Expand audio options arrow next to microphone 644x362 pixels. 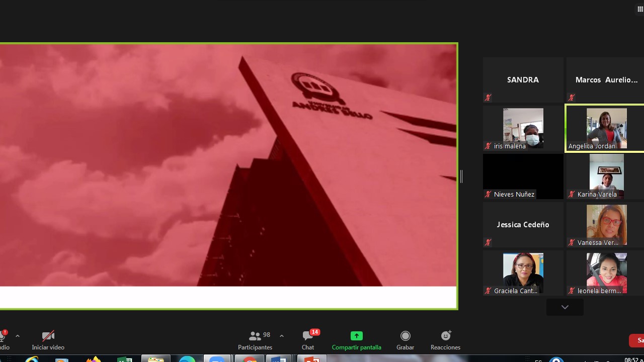[18, 336]
